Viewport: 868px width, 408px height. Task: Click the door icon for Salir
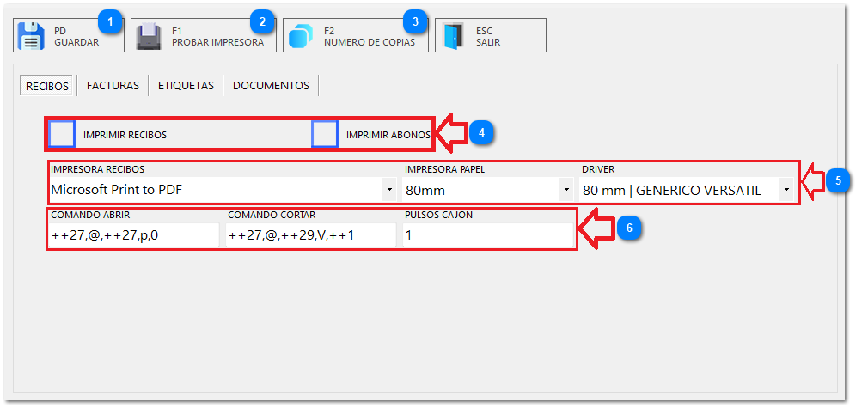pyautogui.click(x=453, y=36)
